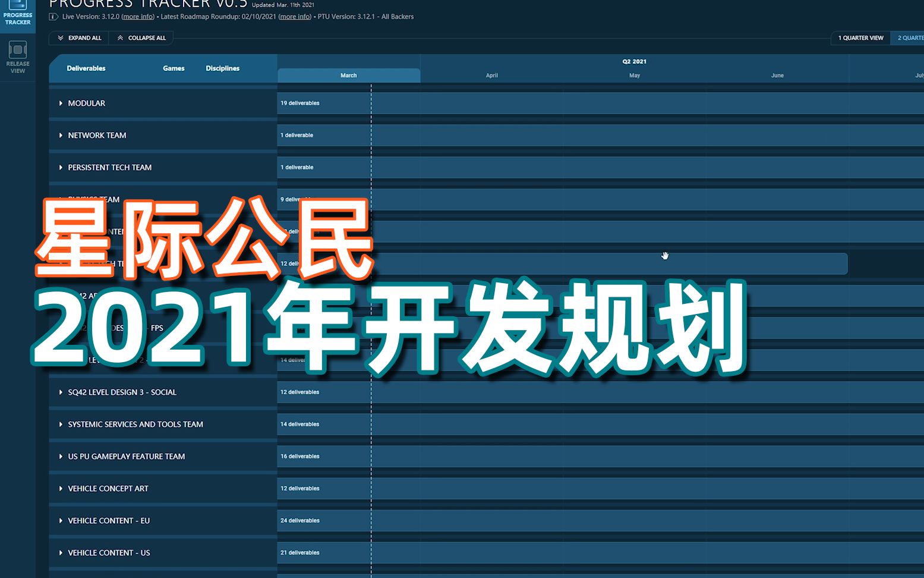Expand SQ42 LEVEL DESIGN 3 - SOCIAL arrow
The image size is (924, 578).
coord(61,392)
